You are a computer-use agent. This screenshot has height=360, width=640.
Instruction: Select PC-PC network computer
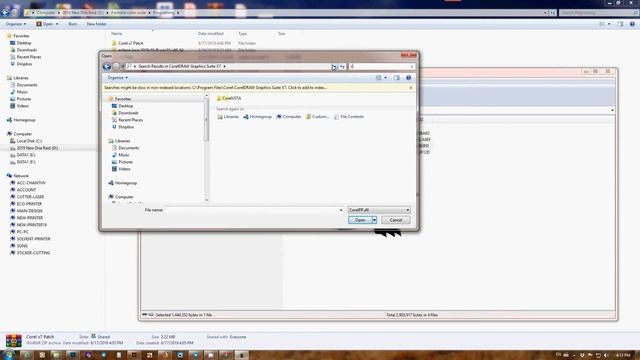click(x=19, y=232)
